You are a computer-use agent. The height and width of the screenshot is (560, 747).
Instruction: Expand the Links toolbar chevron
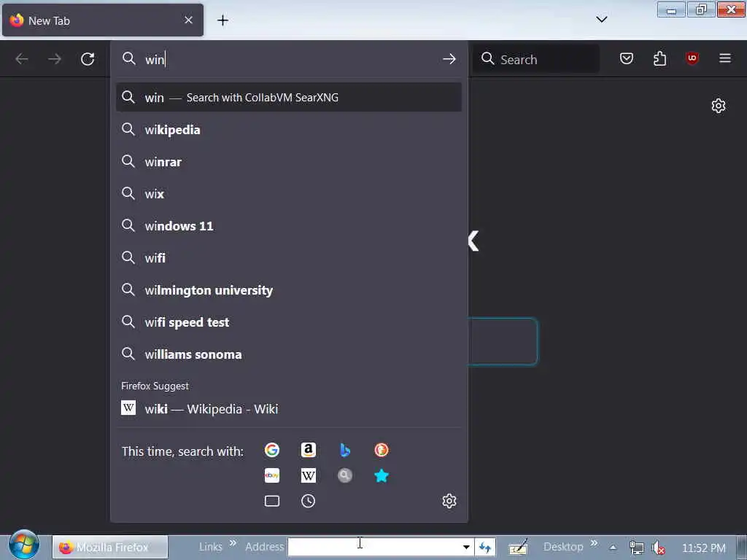[x=233, y=543]
